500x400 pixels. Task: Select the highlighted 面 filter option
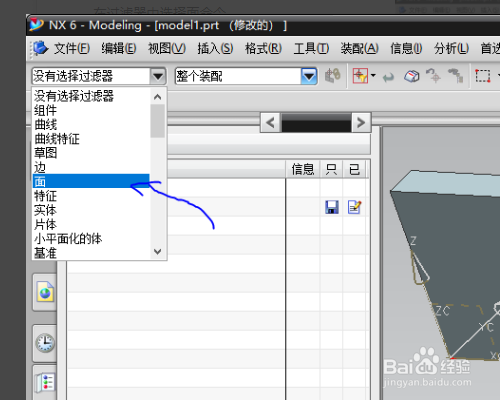point(91,181)
